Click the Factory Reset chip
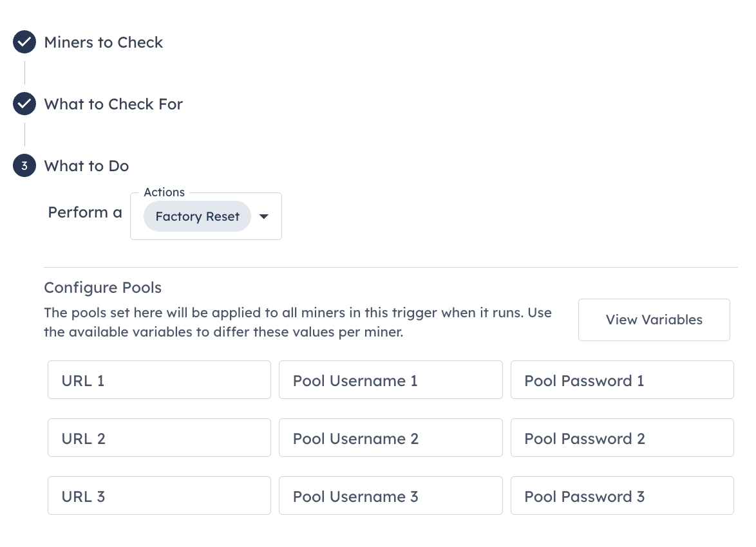Image resolution: width=756 pixels, height=547 pixels. [197, 216]
